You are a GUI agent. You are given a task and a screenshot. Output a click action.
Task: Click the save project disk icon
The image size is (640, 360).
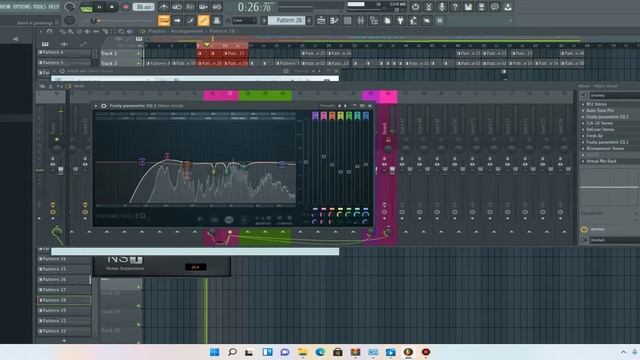coord(468,7)
